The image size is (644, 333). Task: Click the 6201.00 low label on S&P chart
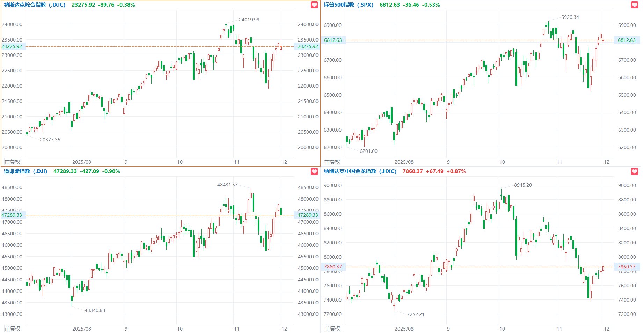coord(368,151)
